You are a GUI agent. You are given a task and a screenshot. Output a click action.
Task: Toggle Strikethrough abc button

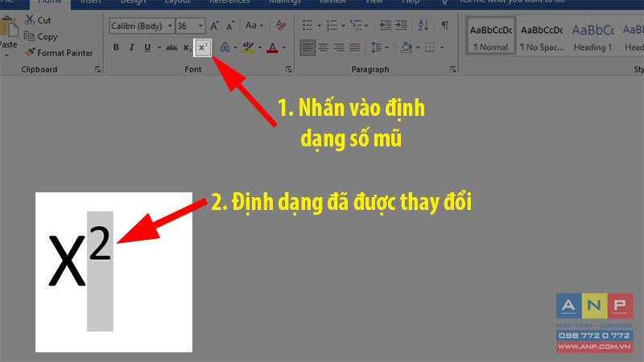pyautogui.click(x=171, y=47)
